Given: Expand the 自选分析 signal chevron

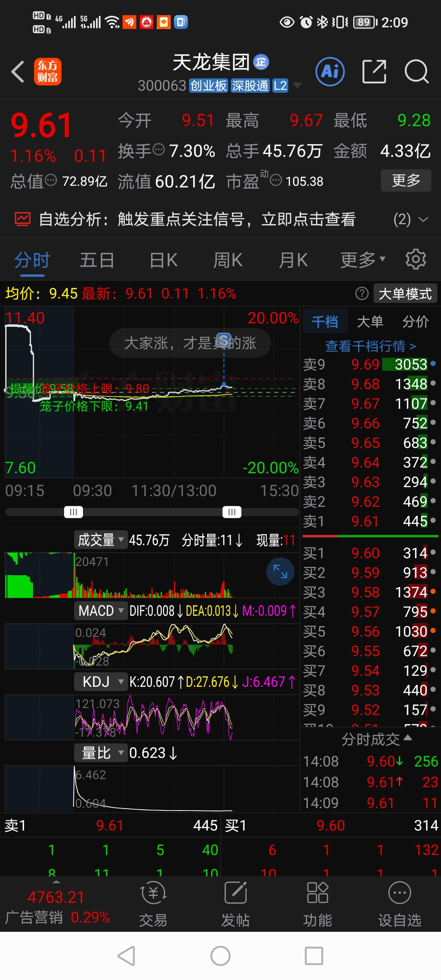Looking at the screenshot, I should (x=423, y=219).
